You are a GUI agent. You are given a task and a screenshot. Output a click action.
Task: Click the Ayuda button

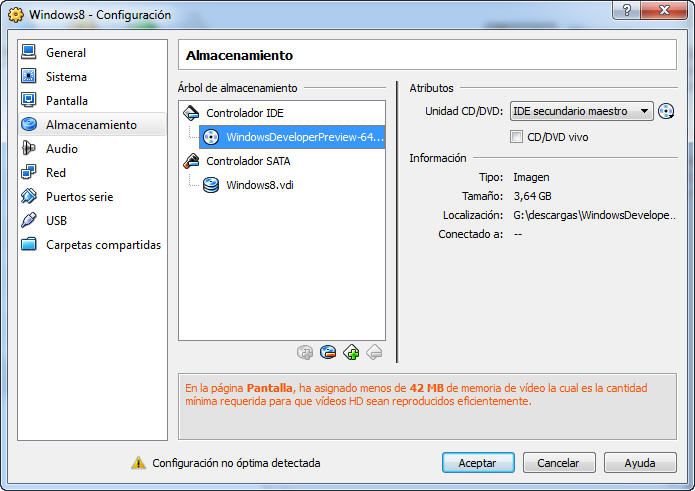pos(640,463)
